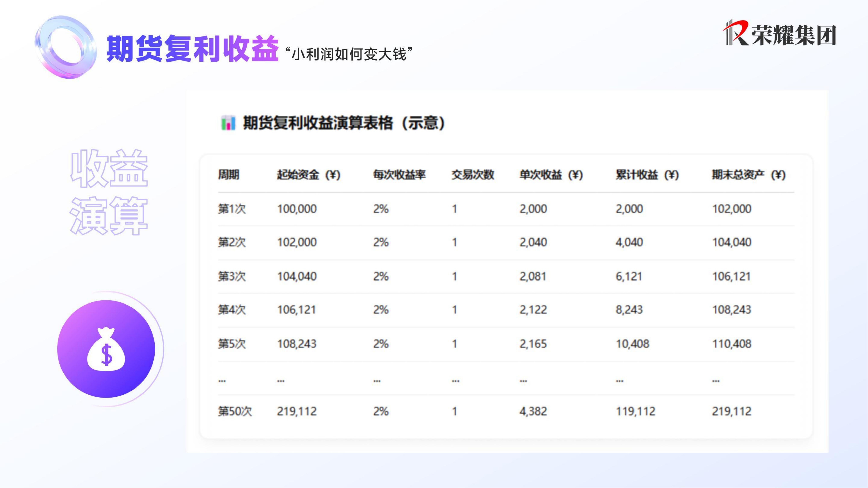Click the subtitle "小利润如何变大钱"
Image resolution: width=868 pixels, height=488 pixels.
click(x=349, y=54)
